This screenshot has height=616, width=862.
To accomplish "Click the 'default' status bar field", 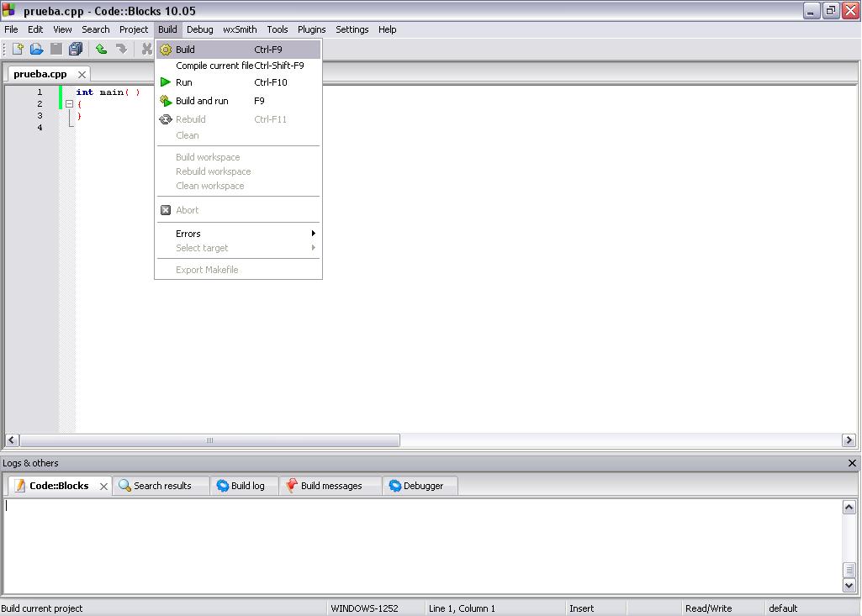I will tap(783, 608).
